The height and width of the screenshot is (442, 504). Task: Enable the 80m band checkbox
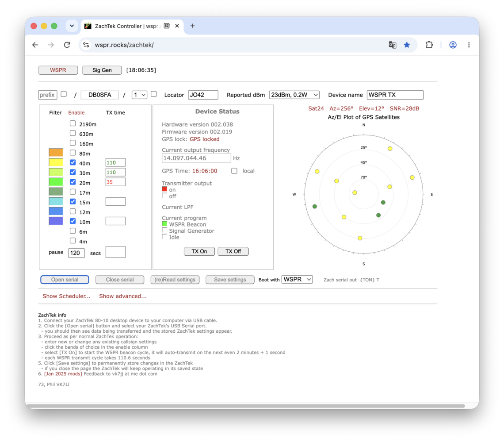pos(73,153)
